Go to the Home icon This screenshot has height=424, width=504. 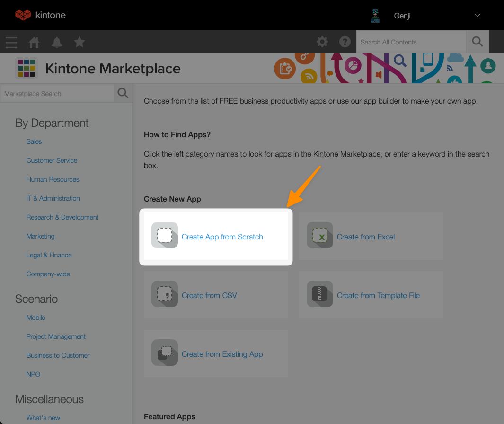tap(34, 42)
